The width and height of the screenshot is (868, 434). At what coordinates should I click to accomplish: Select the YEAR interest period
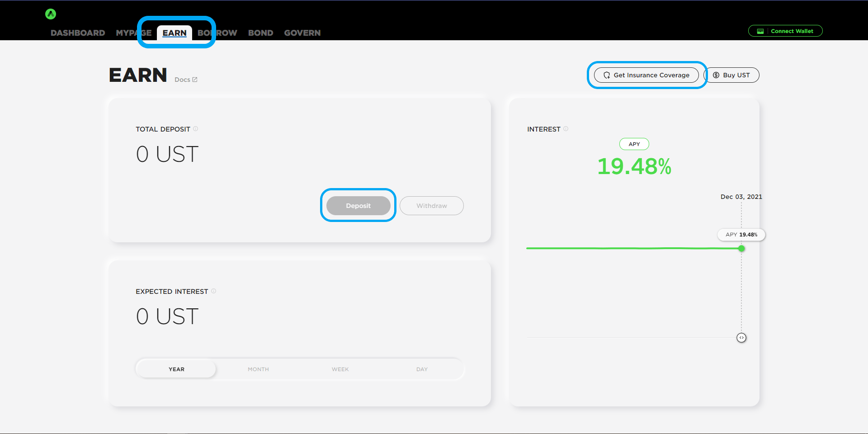tap(176, 369)
